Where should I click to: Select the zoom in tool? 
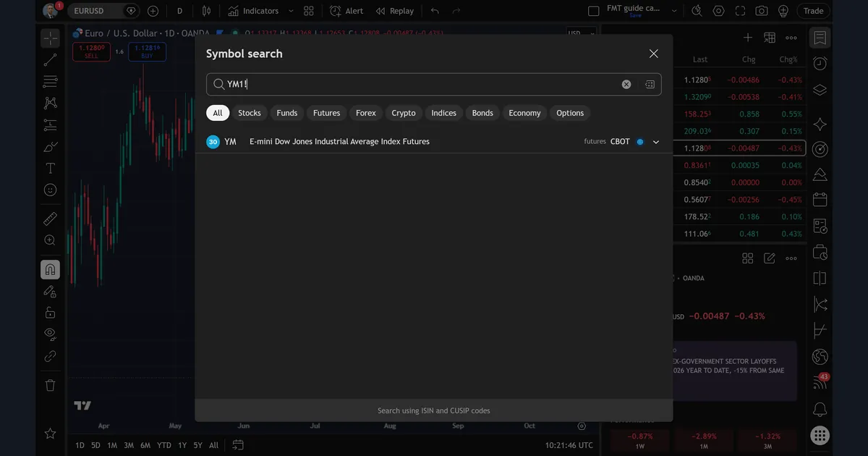click(50, 240)
